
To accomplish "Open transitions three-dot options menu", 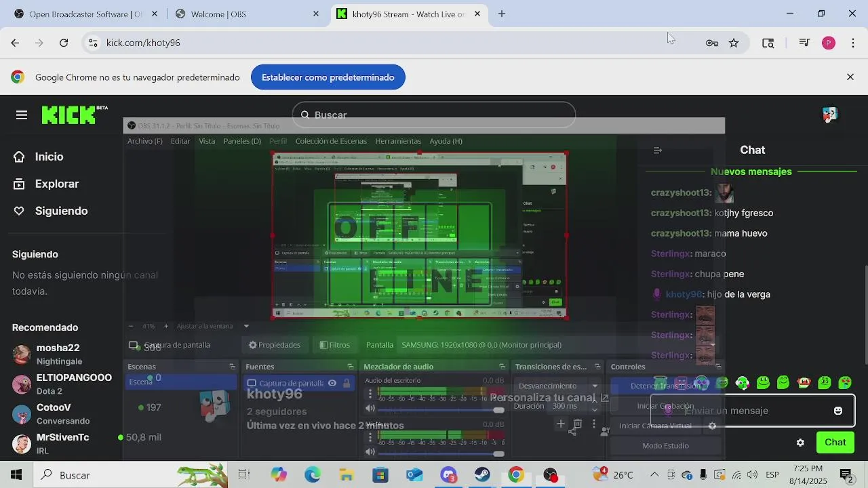I will [594, 424].
